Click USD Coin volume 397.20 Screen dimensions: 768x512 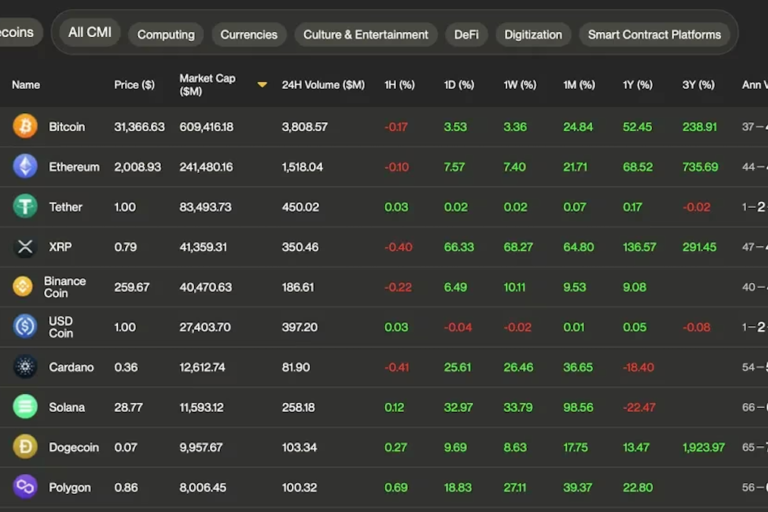click(300, 327)
